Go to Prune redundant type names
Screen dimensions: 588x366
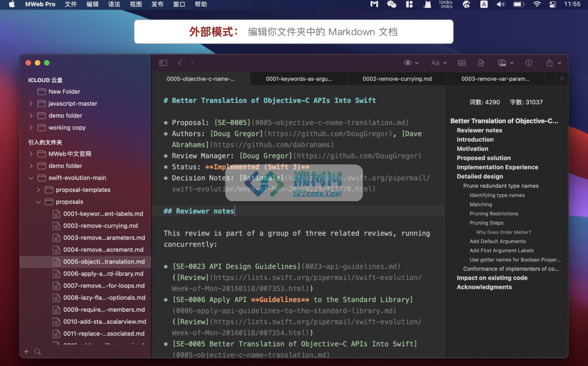tap(501, 186)
